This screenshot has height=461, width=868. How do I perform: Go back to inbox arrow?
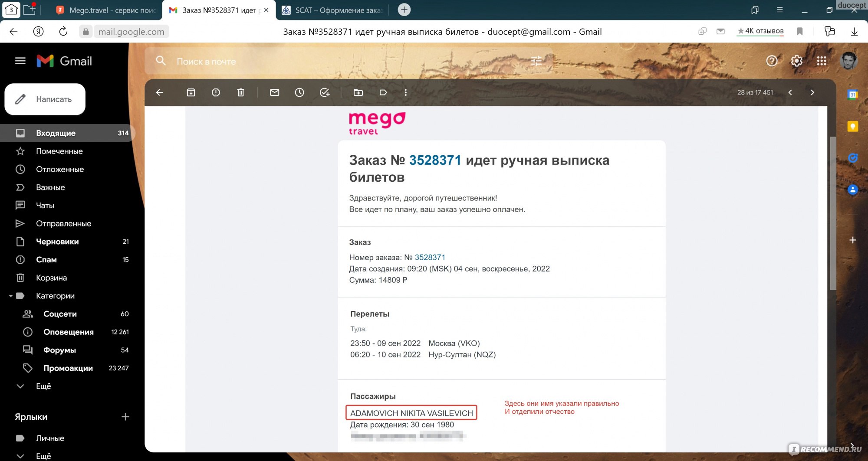(160, 92)
